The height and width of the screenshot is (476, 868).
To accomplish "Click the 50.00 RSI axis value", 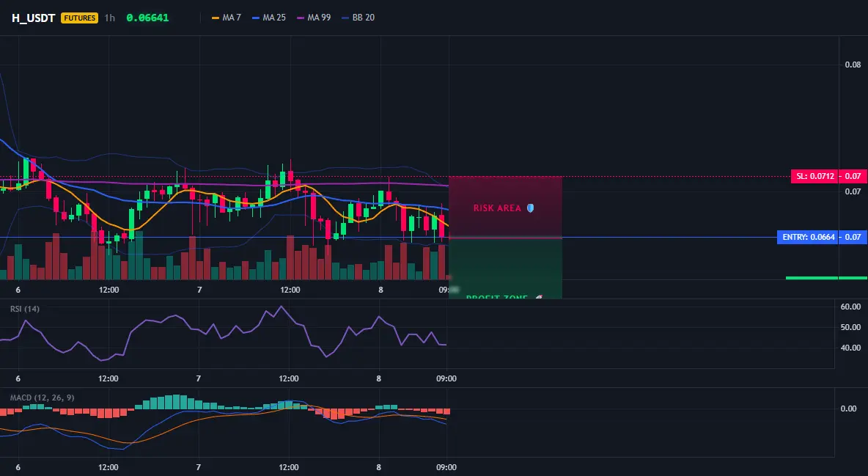I will click(x=851, y=327).
